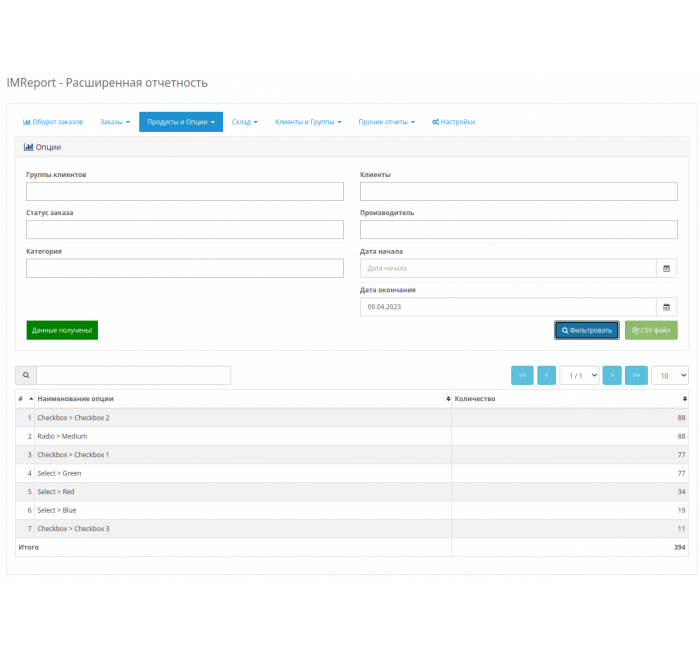Click quantity 11 in Checkbox 3 row
This screenshot has width=700, height=650.
click(x=681, y=529)
